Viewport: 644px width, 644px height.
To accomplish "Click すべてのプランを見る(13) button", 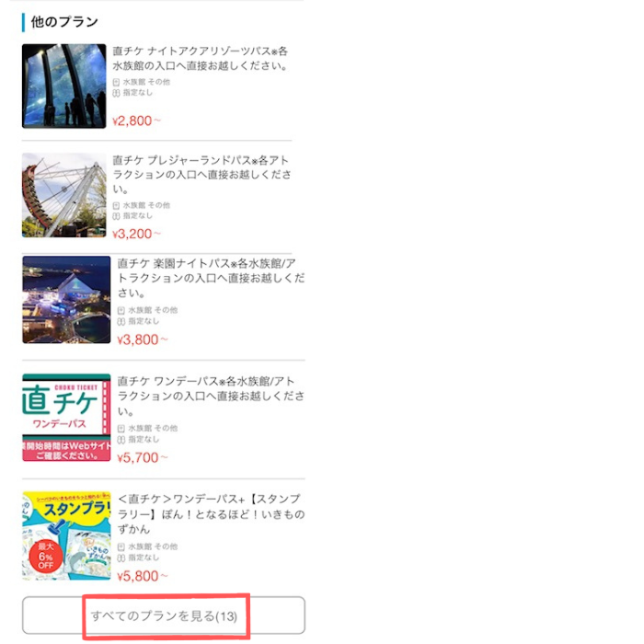I will [x=164, y=615].
